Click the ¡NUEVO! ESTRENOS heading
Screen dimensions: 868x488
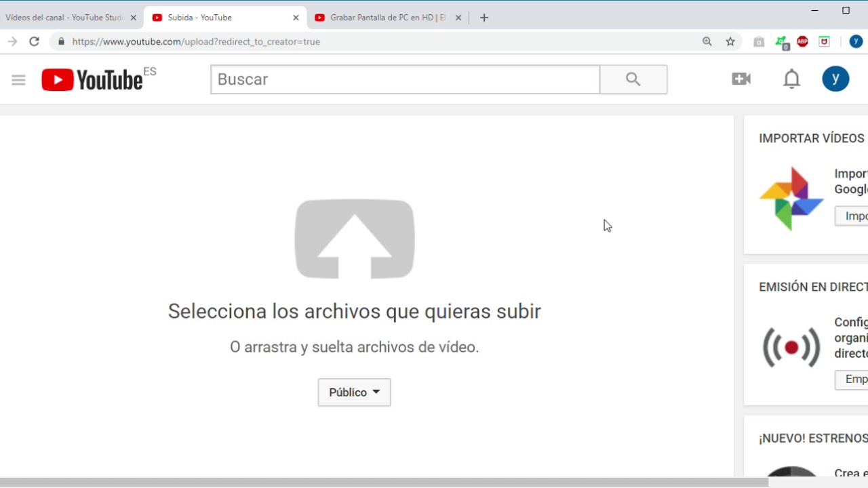813,439
